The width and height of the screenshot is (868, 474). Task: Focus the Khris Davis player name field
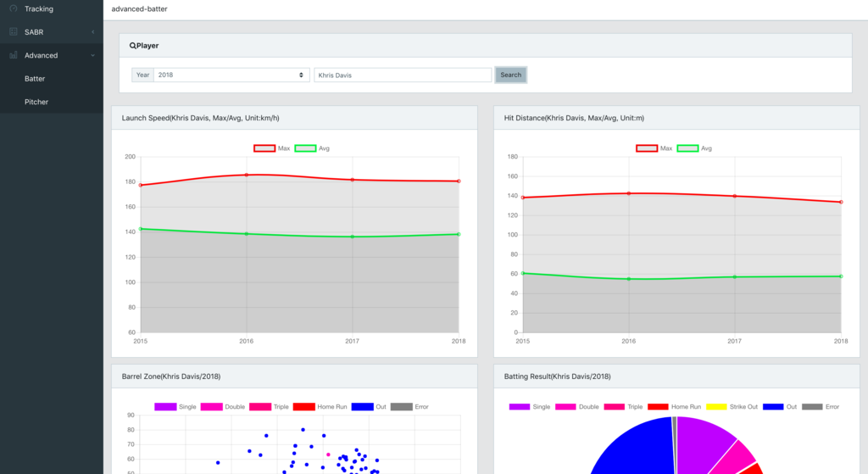point(403,75)
